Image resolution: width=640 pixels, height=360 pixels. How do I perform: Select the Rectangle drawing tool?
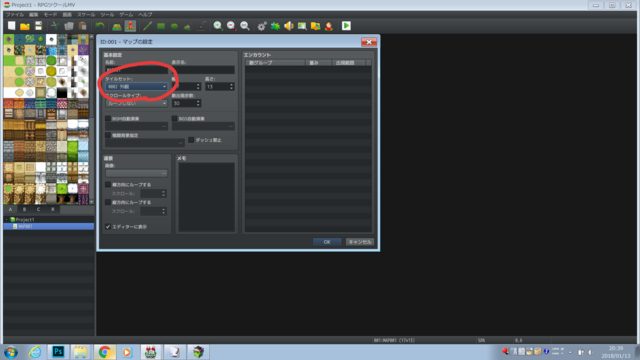(x=161, y=26)
